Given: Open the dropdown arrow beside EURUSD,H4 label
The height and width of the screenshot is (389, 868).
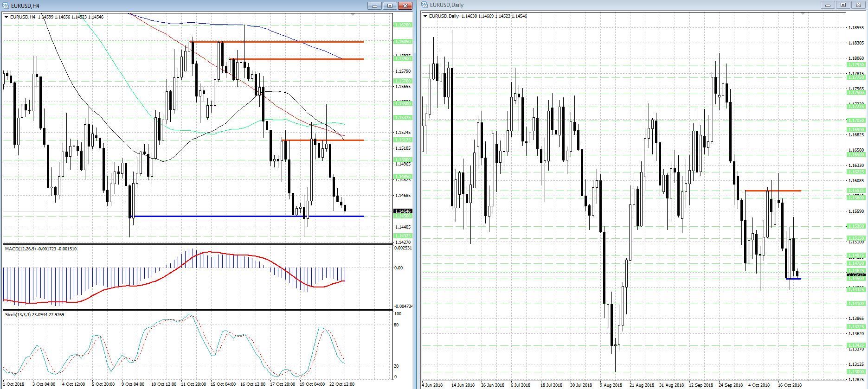Looking at the screenshot, I should 6,17.
